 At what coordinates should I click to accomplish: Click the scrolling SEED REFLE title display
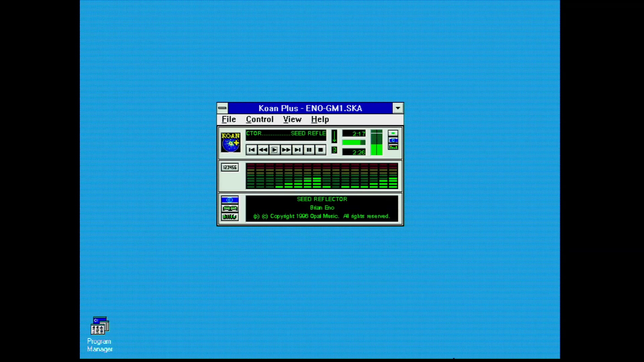coord(286,135)
